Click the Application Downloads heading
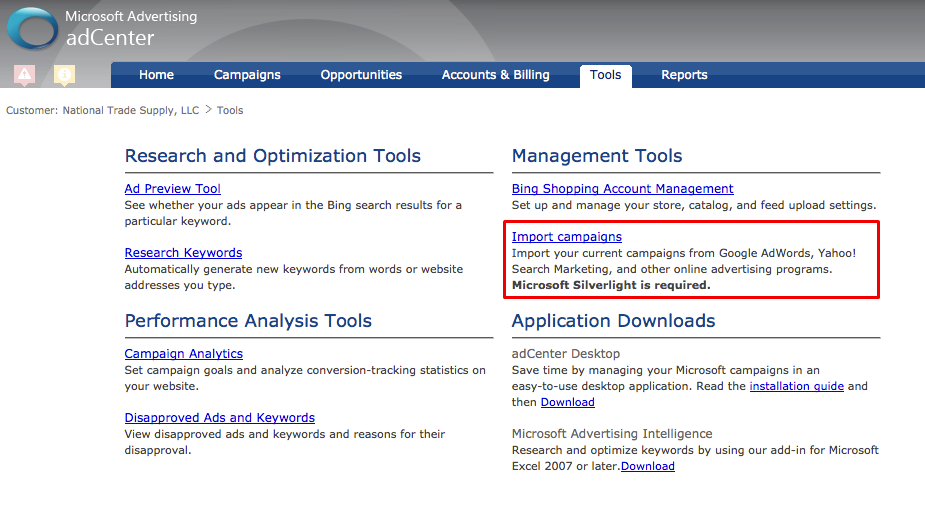The width and height of the screenshot is (925, 517). (x=613, y=320)
